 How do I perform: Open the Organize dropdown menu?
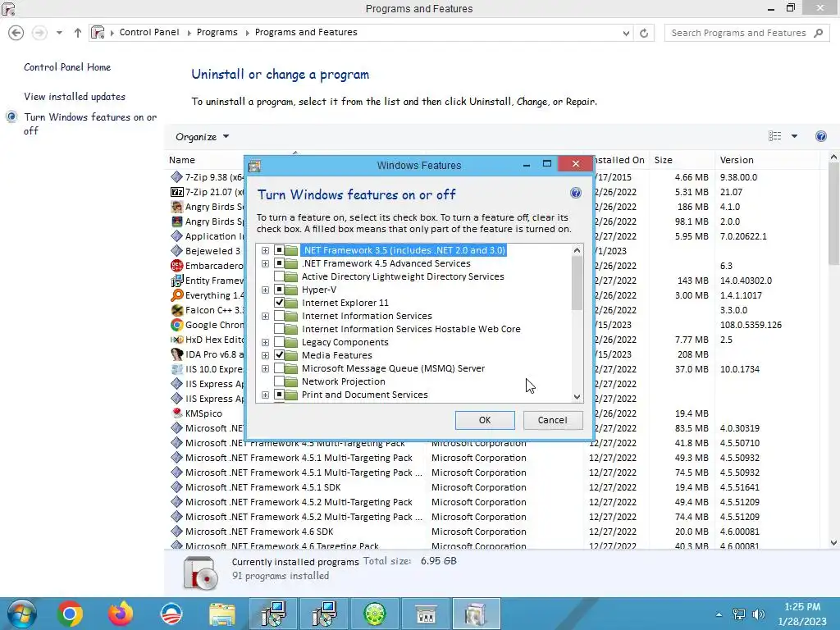pos(203,137)
